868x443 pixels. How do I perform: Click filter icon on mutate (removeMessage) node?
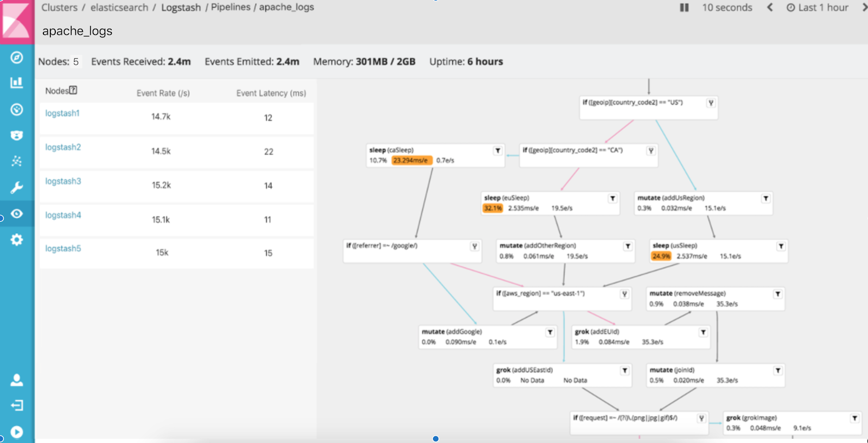pos(778,294)
